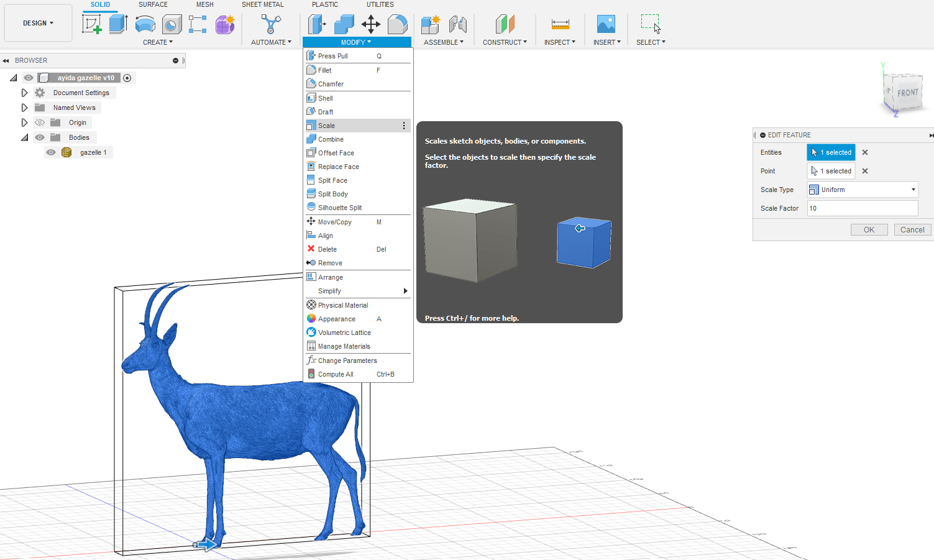Switch to the SHEET METAL tab
This screenshot has width=934, height=560.
[263, 5]
